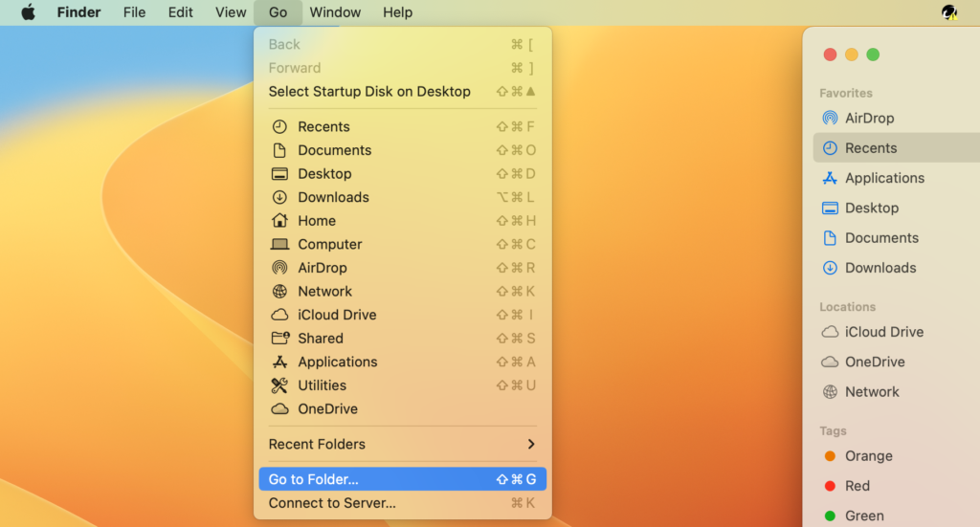Click the Applications icon in Finder sidebar

click(x=830, y=178)
